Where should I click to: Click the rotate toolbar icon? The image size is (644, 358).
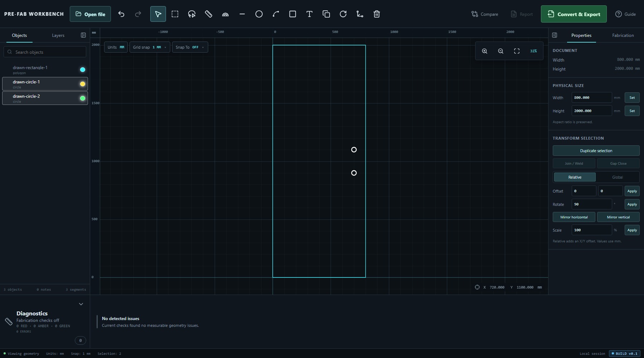343,14
